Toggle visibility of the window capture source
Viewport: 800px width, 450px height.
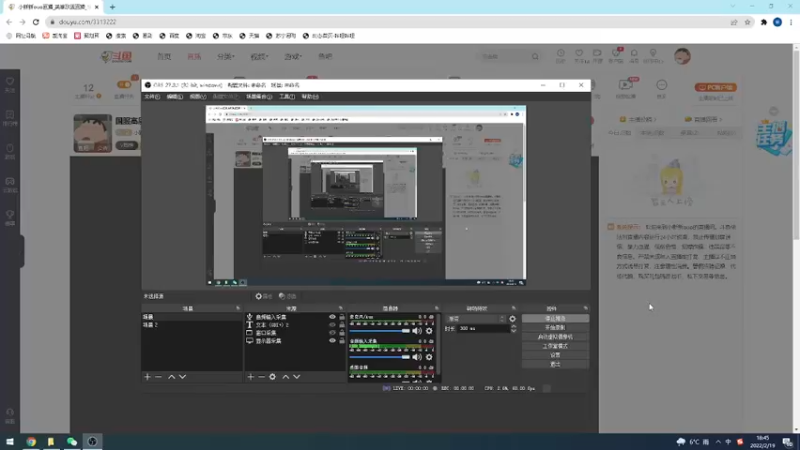(x=332, y=333)
